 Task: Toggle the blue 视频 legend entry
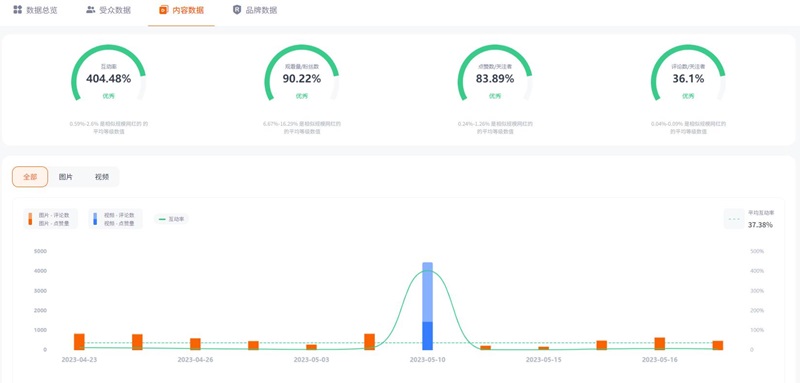coord(115,219)
